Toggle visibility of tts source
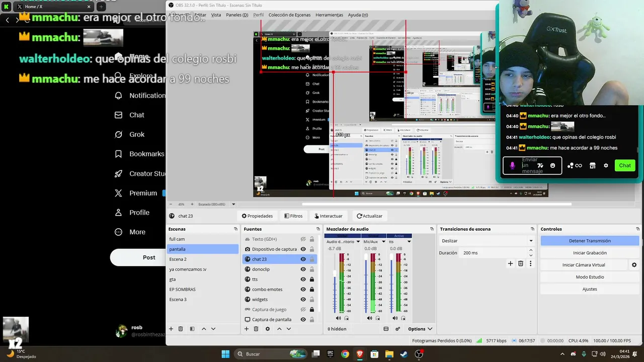Screen dimensions: 644x362 [x=303, y=280]
